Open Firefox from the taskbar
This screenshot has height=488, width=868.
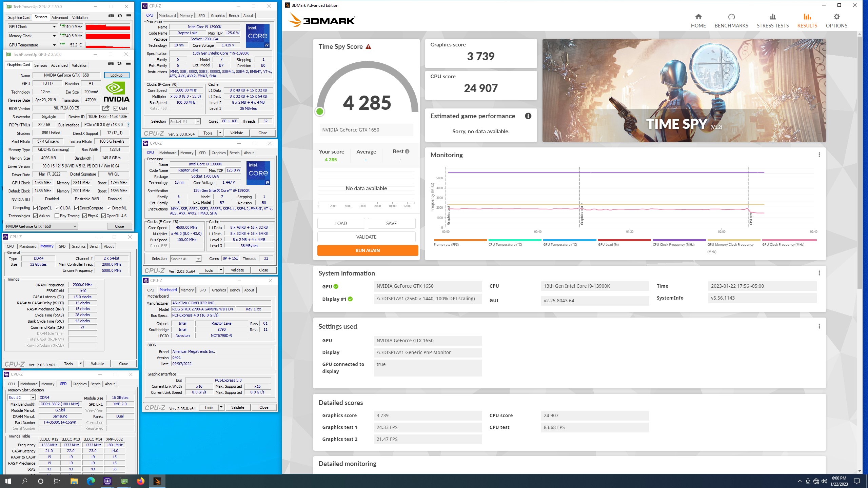click(x=140, y=481)
